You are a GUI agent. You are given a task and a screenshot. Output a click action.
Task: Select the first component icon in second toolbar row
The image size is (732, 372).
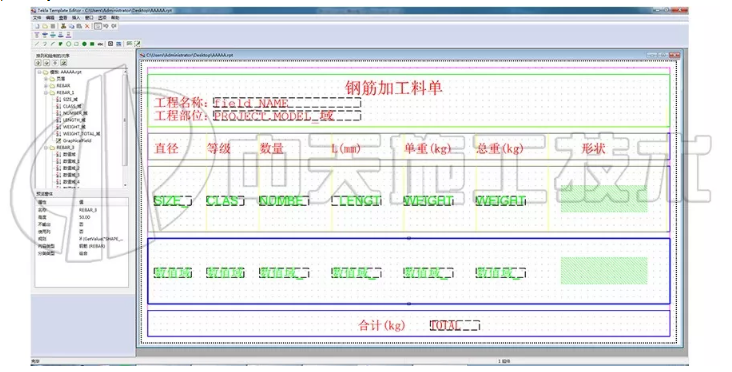click(x=37, y=35)
